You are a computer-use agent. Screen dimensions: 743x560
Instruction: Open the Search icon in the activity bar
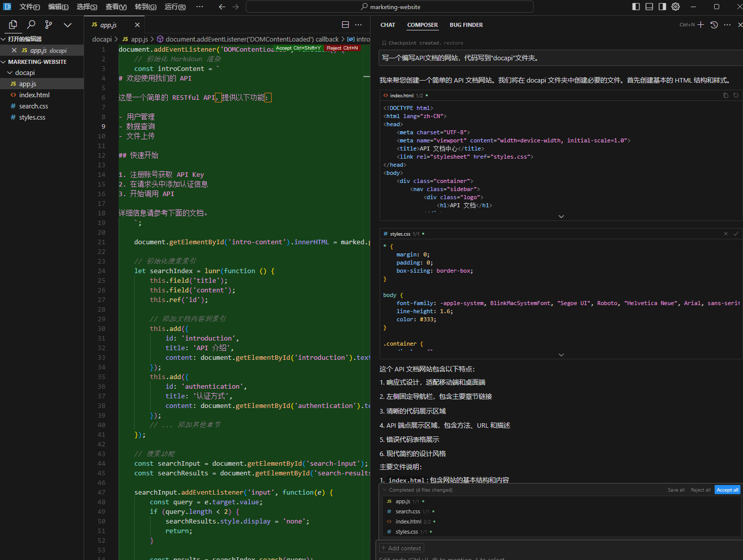[31, 24]
